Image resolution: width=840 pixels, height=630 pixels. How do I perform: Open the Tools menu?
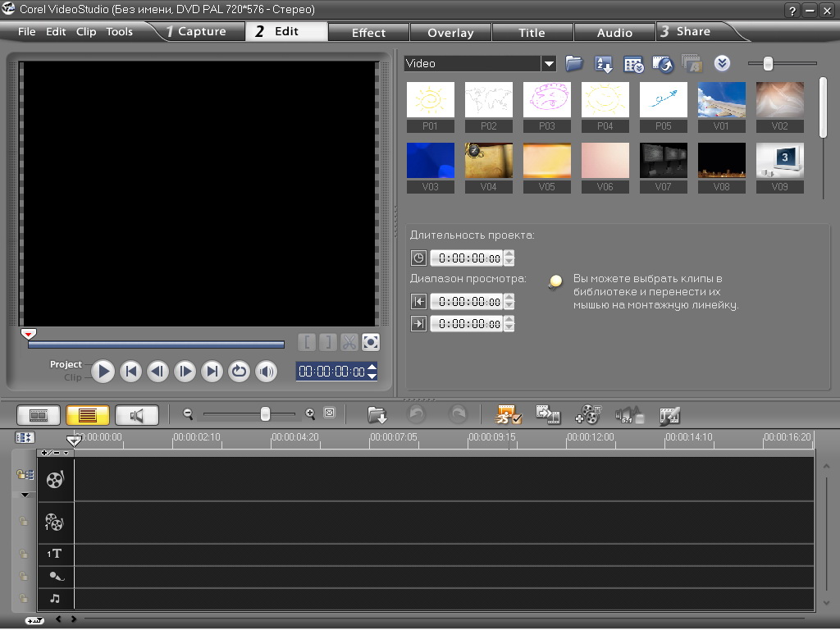tap(119, 32)
